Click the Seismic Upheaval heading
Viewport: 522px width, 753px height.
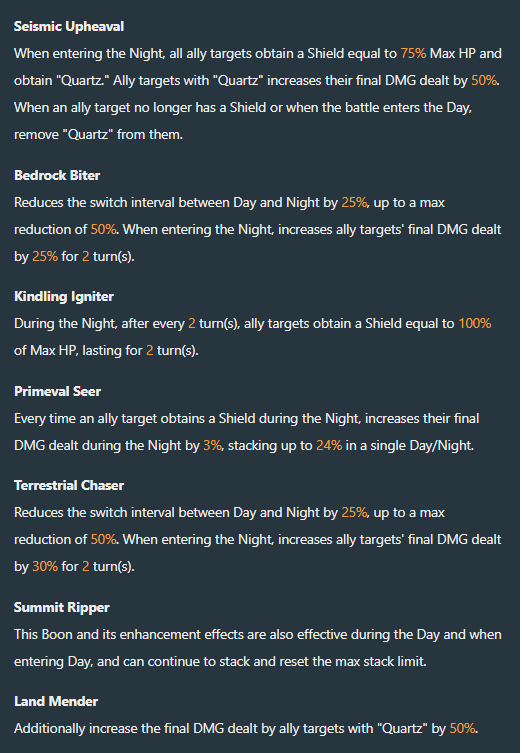[x=69, y=26]
